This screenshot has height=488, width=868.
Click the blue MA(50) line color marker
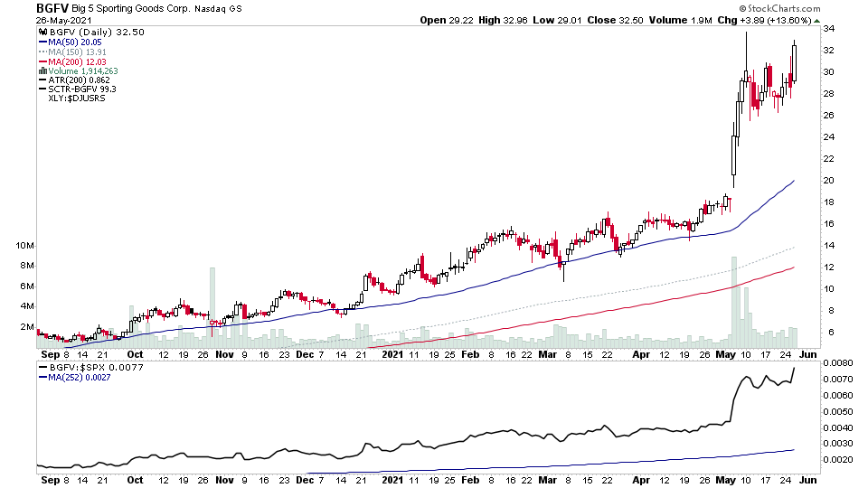coord(42,42)
